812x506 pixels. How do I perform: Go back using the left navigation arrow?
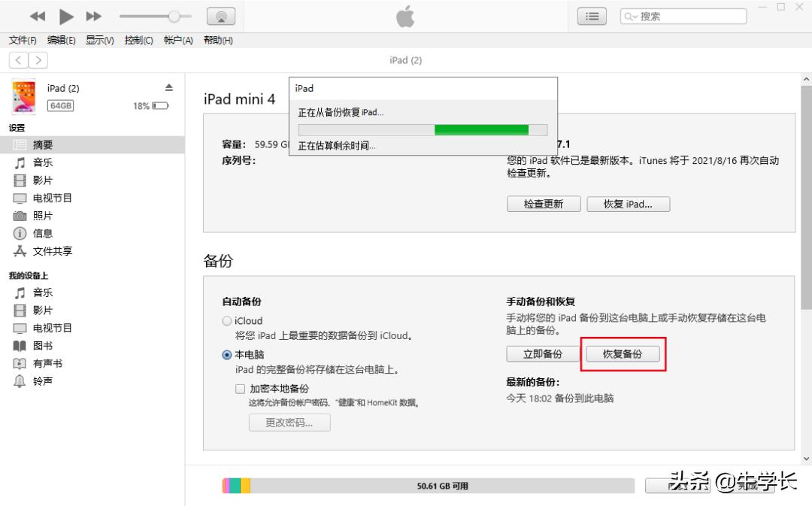pos(17,60)
